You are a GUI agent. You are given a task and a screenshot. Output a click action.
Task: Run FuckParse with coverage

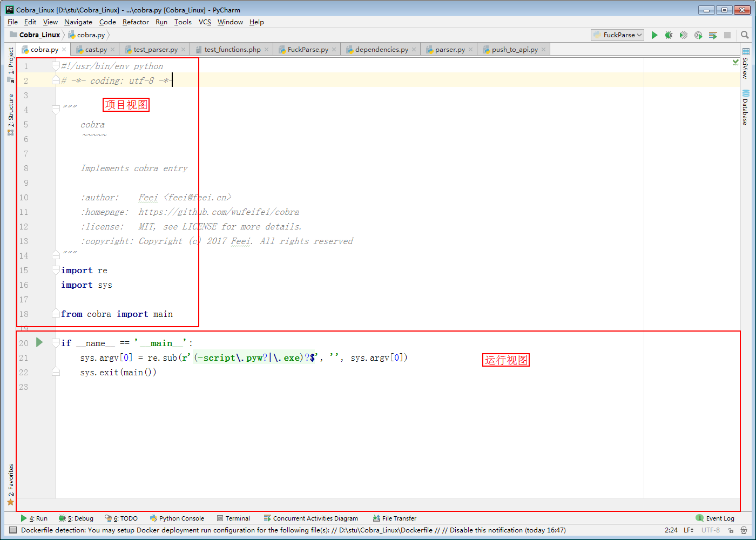[683, 35]
